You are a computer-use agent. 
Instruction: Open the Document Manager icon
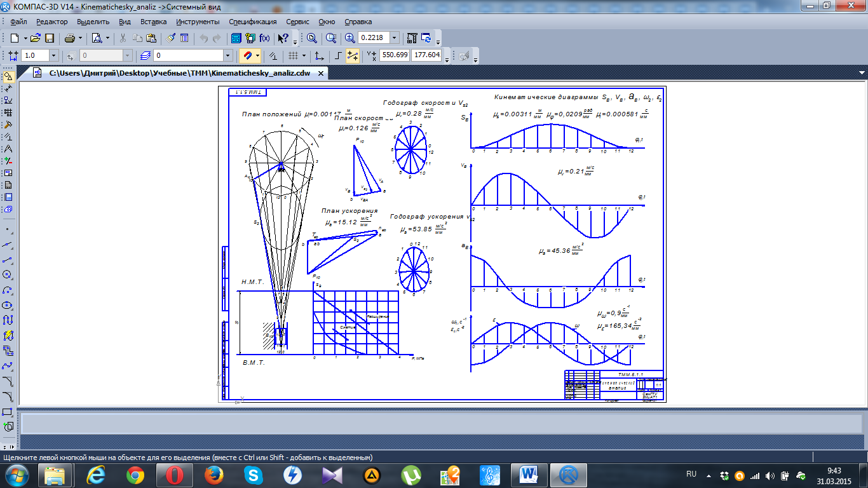coord(236,38)
